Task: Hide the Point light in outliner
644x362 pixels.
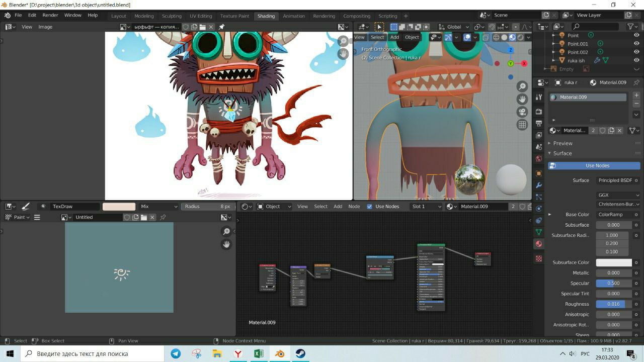Action: click(x=636, y=35)
